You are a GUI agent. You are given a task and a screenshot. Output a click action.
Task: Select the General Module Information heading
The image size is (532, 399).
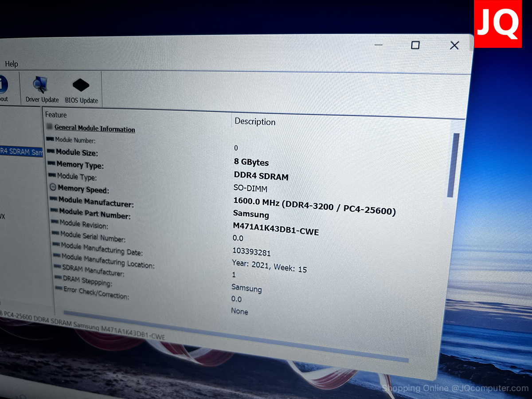pos(95,129)
